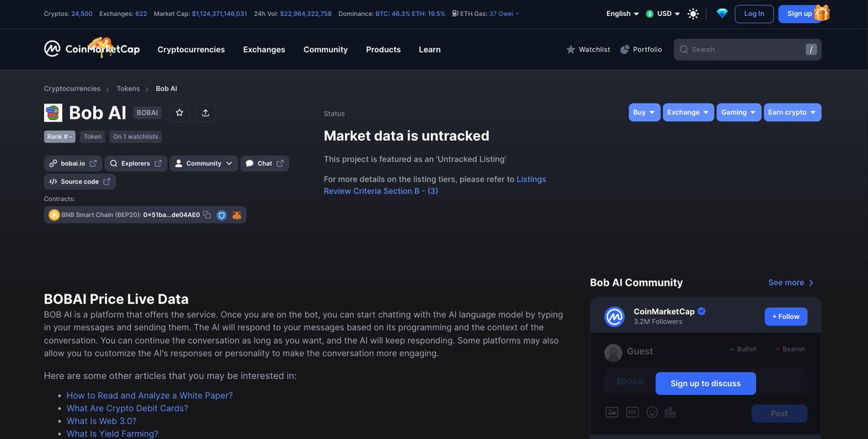The image size is (868, 439).
Task: Click the 'Rank # -' badge
Action: tap(59, 137)
